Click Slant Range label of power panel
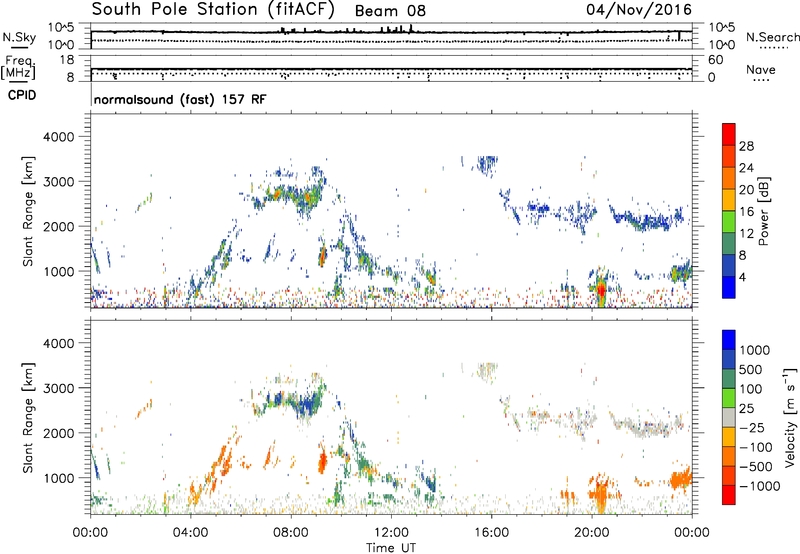 pos(28,211)
